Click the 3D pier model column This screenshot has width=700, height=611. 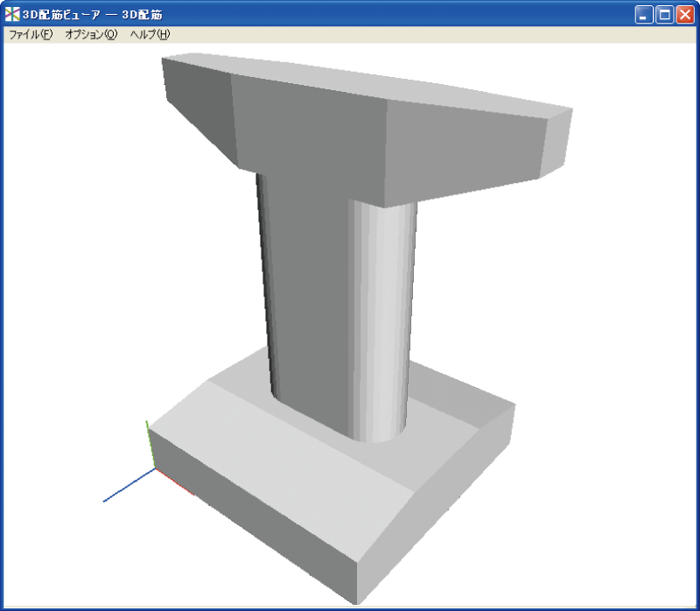338,308
